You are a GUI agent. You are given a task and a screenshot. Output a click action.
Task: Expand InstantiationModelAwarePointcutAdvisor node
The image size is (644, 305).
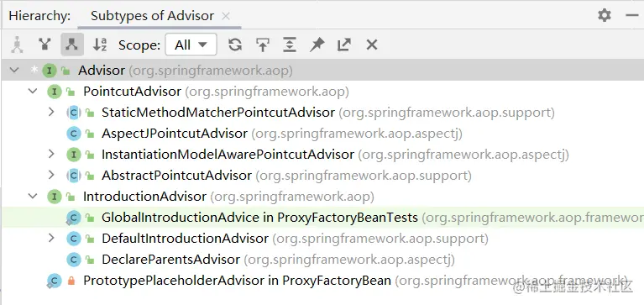click(51, 154)
